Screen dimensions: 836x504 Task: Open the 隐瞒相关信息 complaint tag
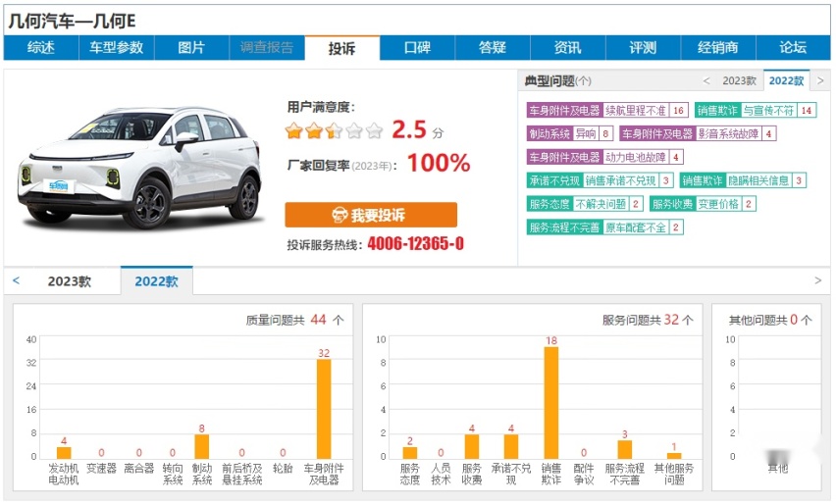743,180
